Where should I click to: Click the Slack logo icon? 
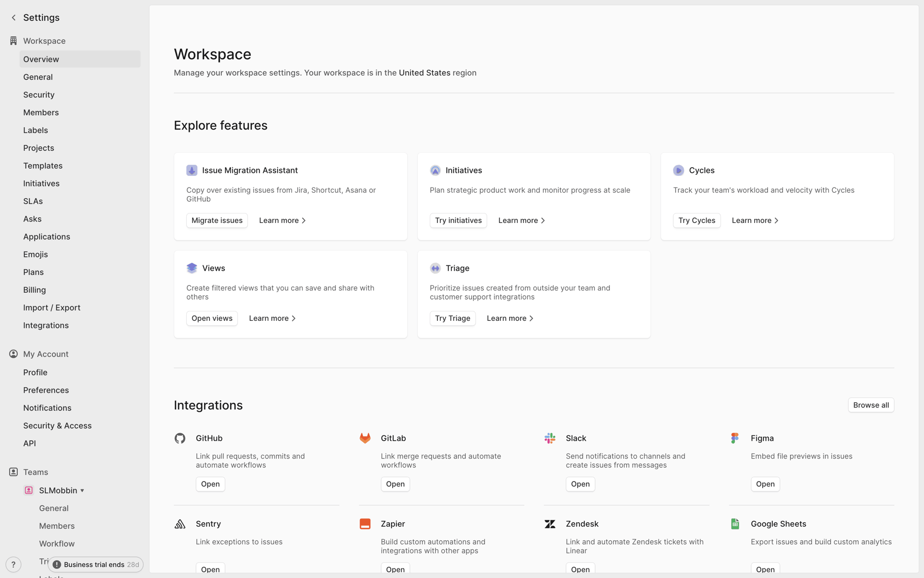coord(550,438)
